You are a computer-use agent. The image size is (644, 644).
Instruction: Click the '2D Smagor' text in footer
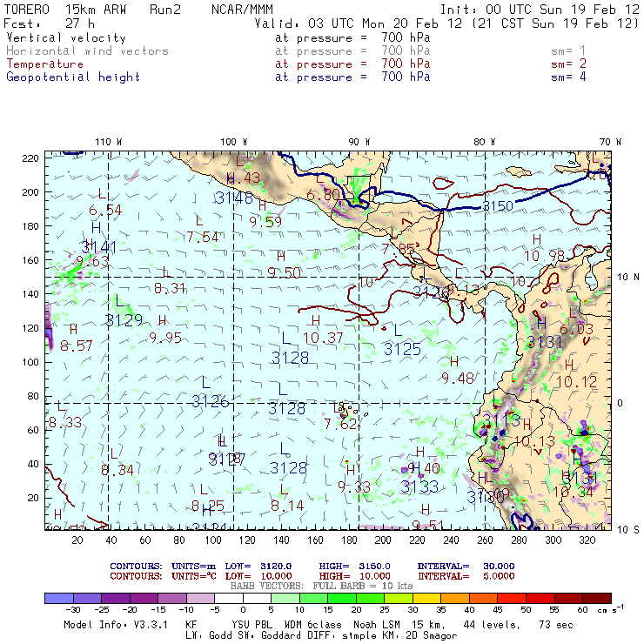click(432, 635)
